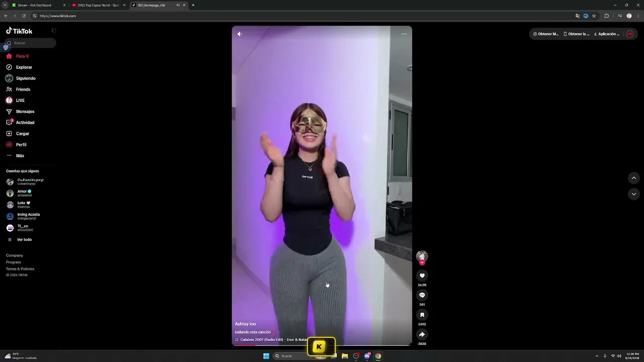Open the Windows Start menu
Image resolution: width=644 pixels, height=362 pixels.
click(x=266, y=356)
